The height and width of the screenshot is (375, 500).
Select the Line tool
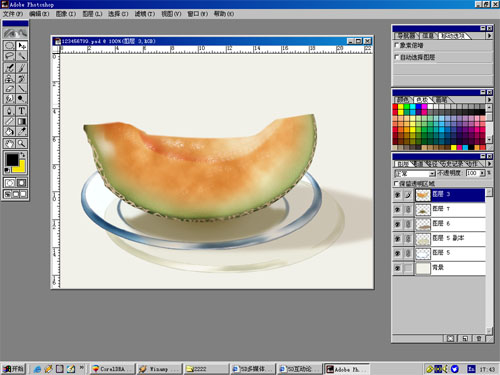22,89
